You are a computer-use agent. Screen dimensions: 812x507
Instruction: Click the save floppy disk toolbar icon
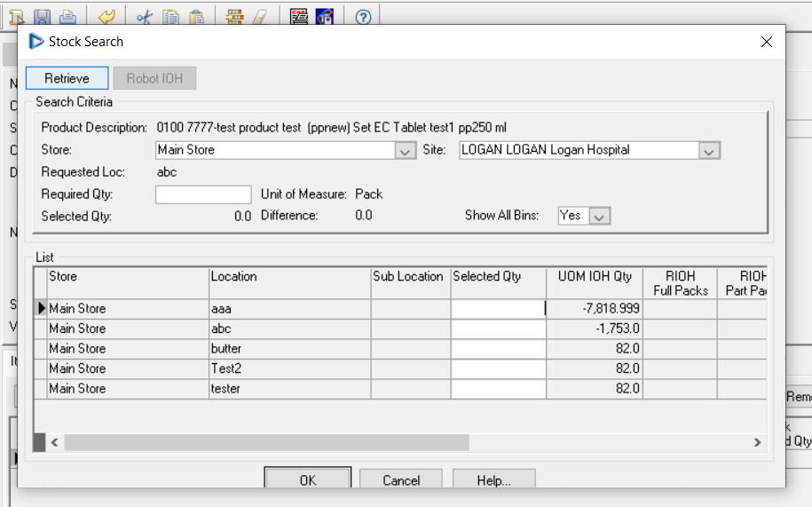(42, 16)
